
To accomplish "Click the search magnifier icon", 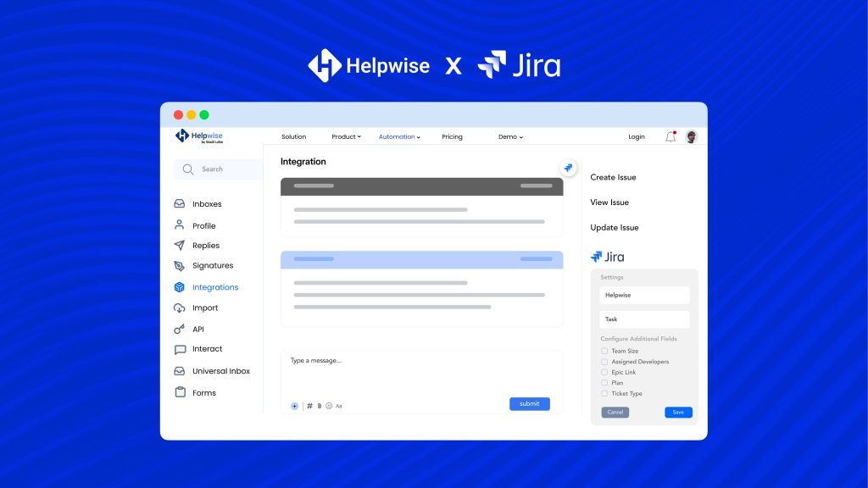I will [188, 169].
